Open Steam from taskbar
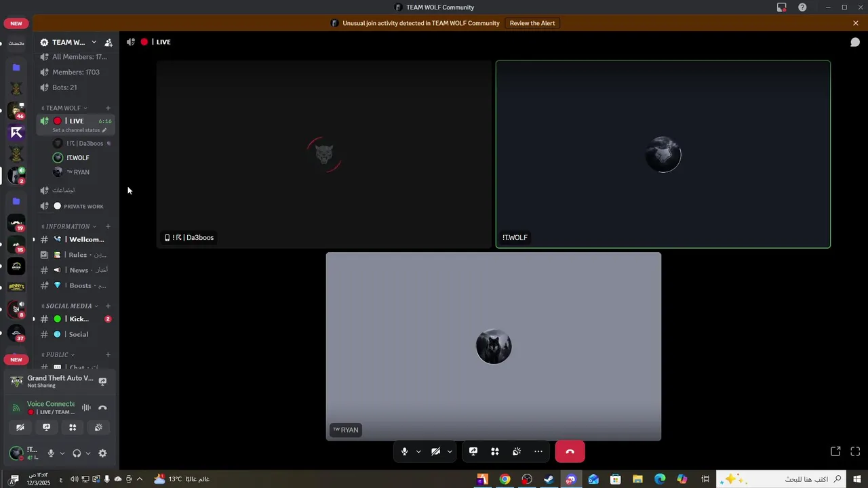Image resolution: width=868 pixels, height=488 pixels. point(549,479)
